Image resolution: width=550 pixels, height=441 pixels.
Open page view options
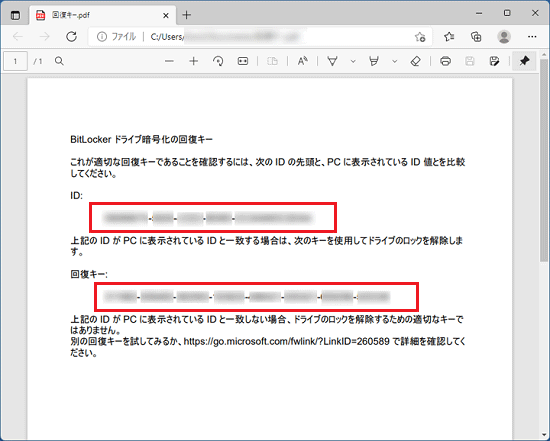272,61
